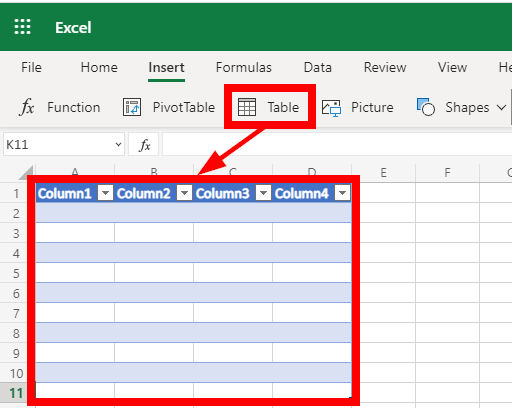Open the Formulas tab
The image size is (512, 408).
click(244, 68)
